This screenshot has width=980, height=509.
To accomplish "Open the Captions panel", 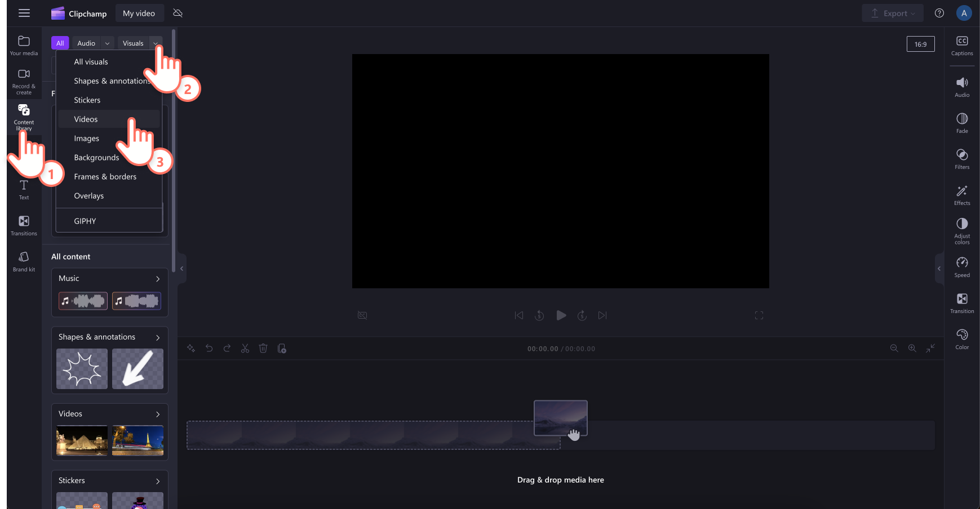I will (962, 46).
